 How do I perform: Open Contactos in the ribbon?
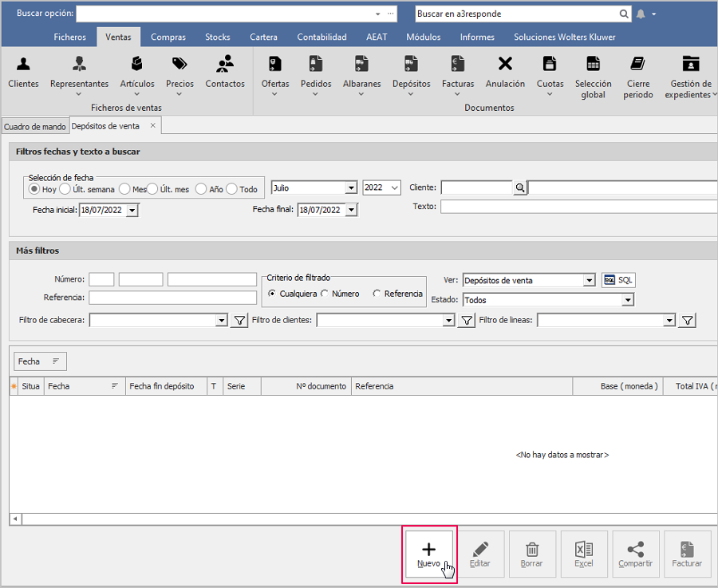(x=225, y=73)
